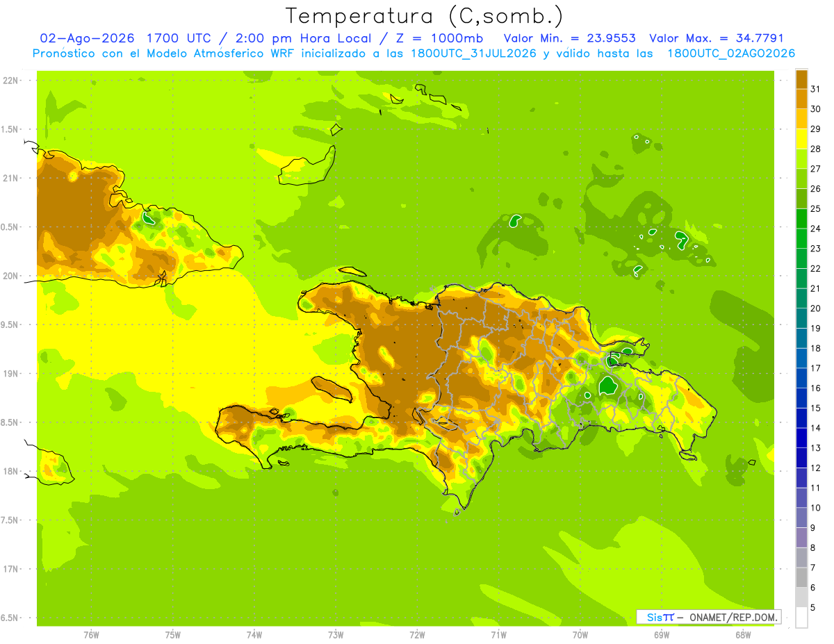Click the brown swatch above 31 on the colour scale

[801, 79]
